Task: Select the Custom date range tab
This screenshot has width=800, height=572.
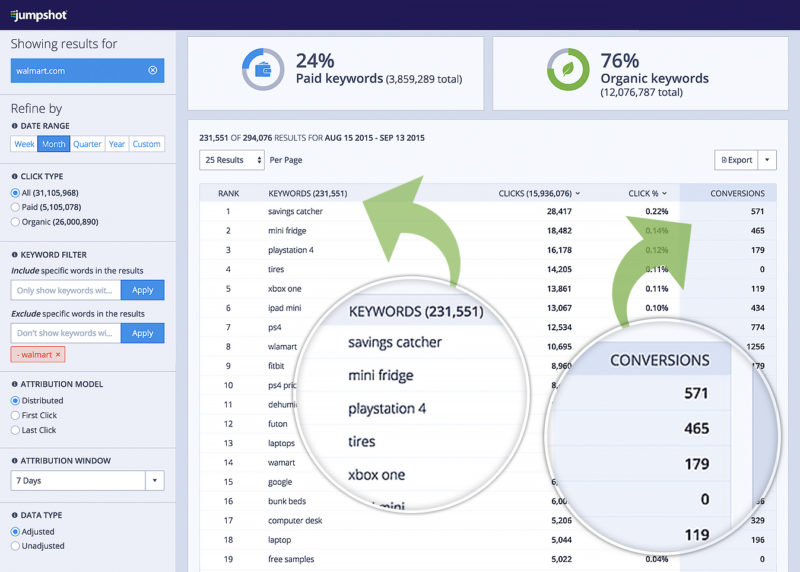Action: [146, 144]
